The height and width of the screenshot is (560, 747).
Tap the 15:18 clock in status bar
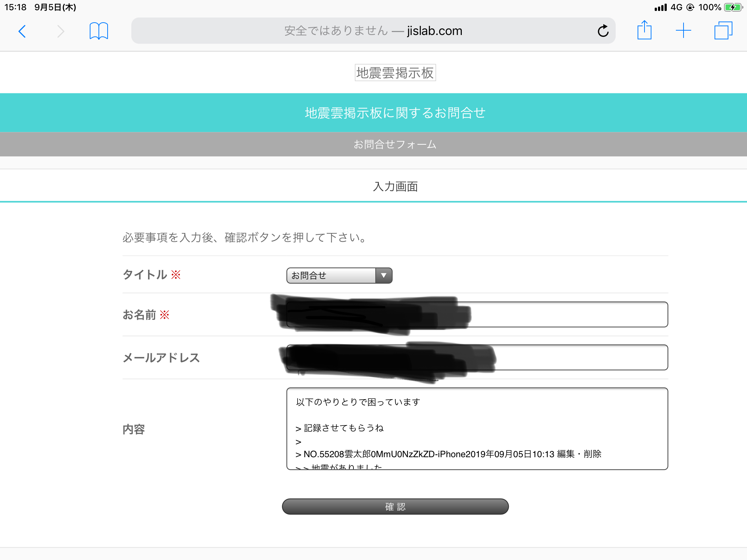point(15,7)
